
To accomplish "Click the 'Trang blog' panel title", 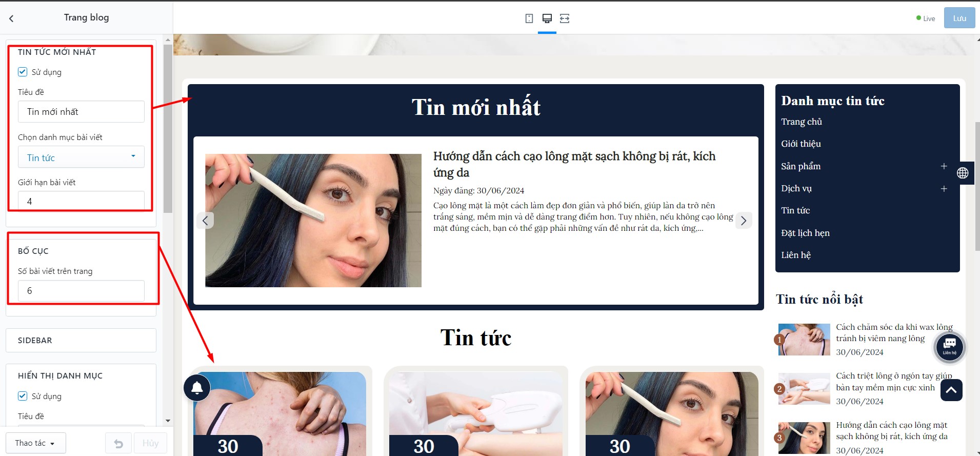I will coord(86,17).
